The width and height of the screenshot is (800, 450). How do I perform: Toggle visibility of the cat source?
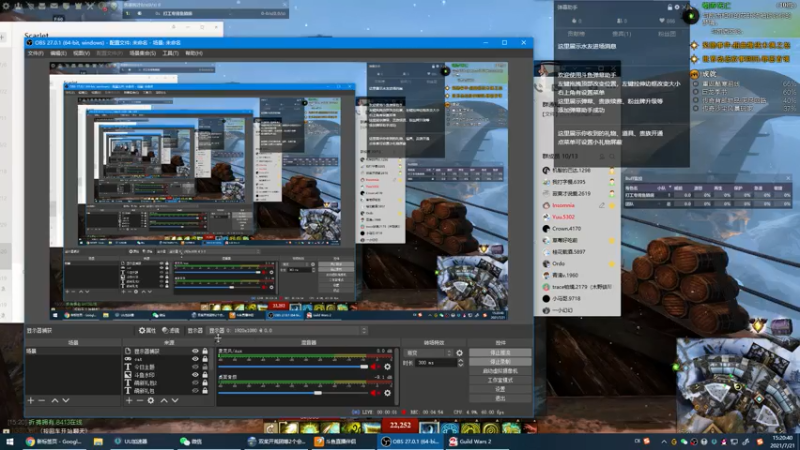pos(195,359)
